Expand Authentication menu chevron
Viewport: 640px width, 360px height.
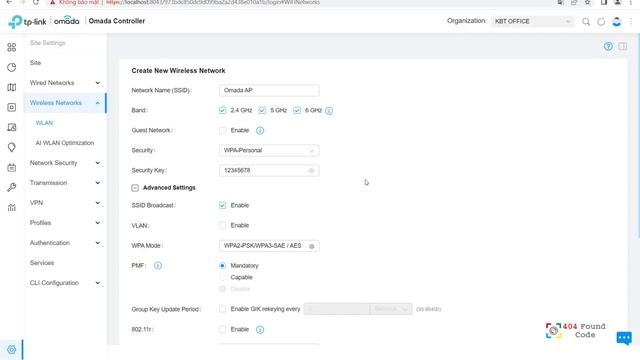98,243
